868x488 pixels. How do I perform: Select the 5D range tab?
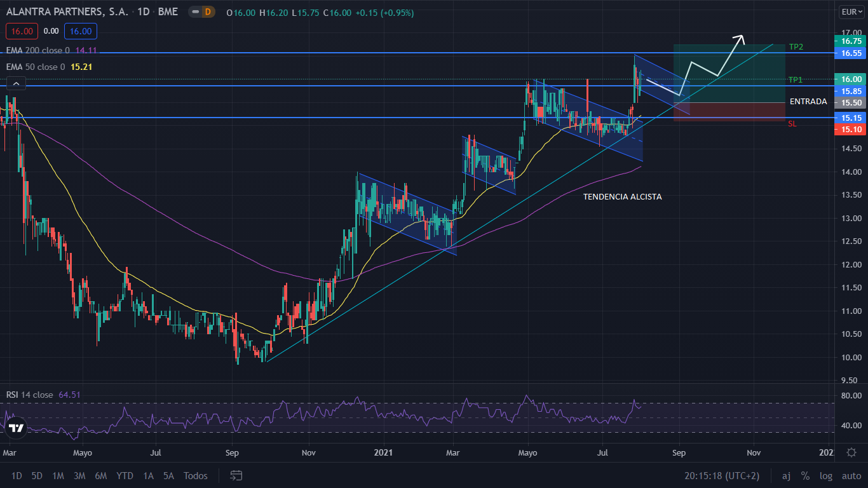tap(36, 475)
